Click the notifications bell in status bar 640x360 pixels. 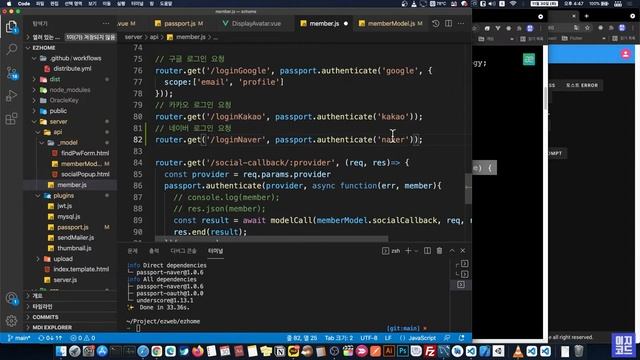point(462,338)
